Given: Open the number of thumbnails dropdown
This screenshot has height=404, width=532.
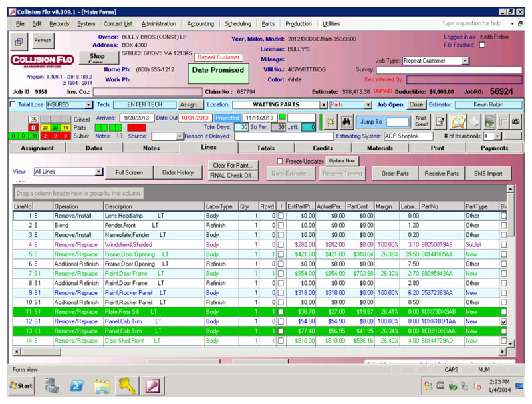Looking at the screenshot, I should click(x=497, y=136).
